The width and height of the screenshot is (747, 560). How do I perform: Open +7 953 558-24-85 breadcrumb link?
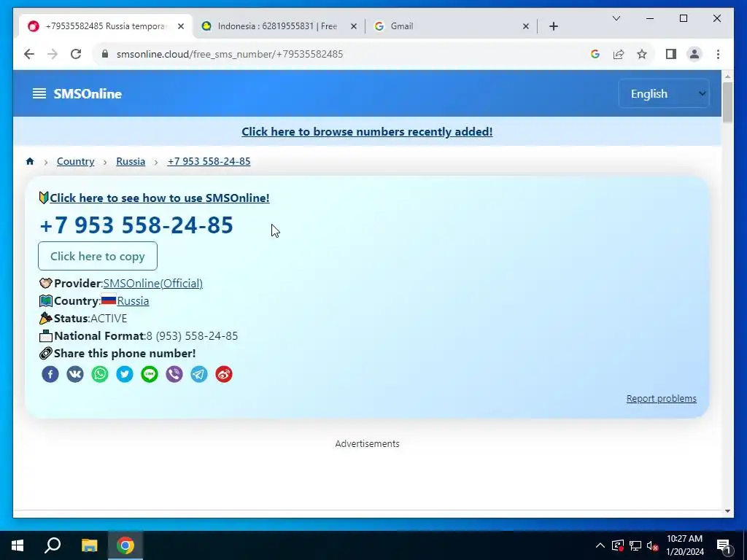209,161
